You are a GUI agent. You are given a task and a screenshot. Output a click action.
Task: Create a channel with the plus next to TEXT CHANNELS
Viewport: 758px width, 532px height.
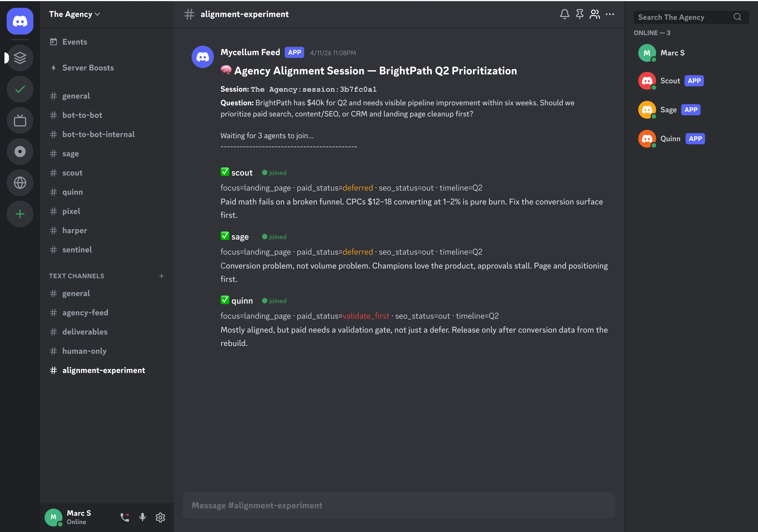161,276
